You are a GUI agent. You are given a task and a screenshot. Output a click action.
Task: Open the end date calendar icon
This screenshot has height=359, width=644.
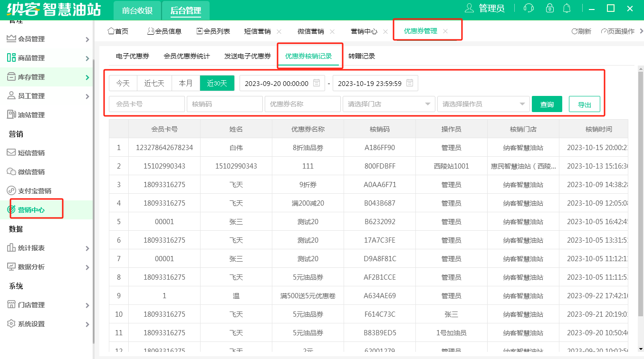coord(410,83)
